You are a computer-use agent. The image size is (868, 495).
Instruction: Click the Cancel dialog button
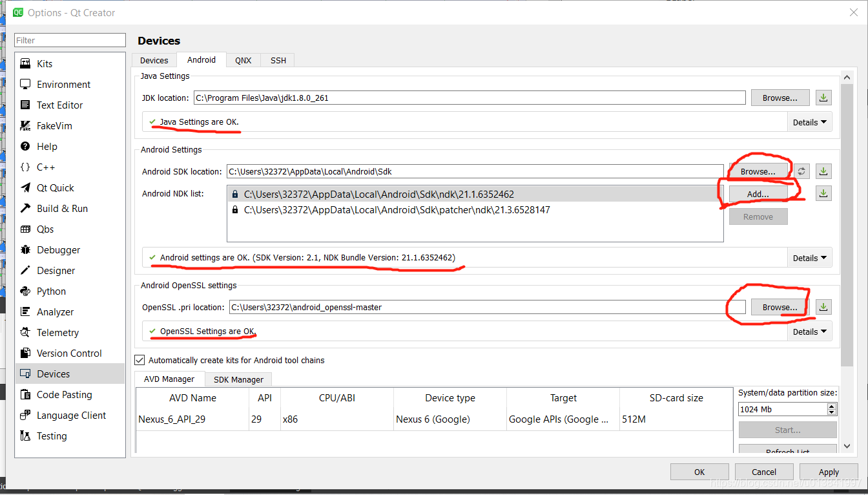[x=764, y=472]
